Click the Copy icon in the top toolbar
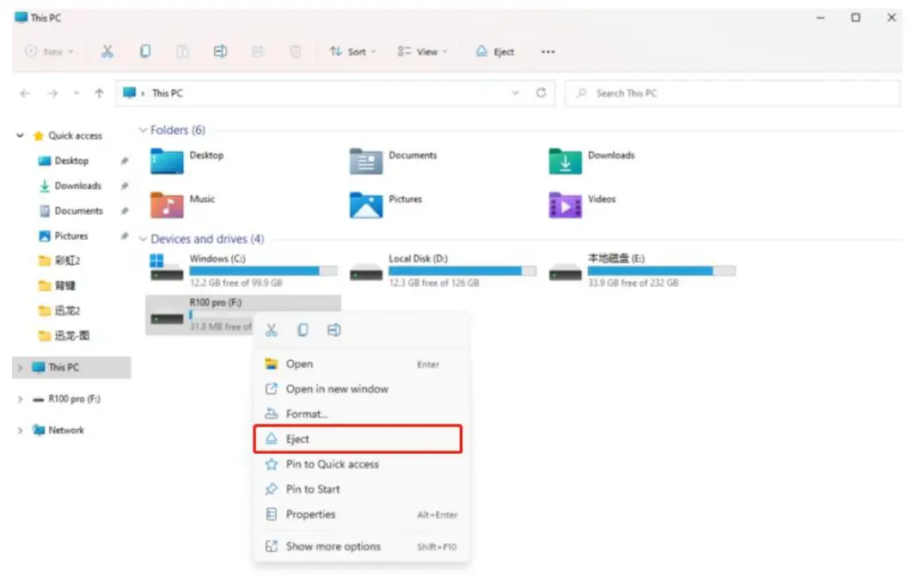This screenshot has width=918, height=588. [x=145, y=52]
